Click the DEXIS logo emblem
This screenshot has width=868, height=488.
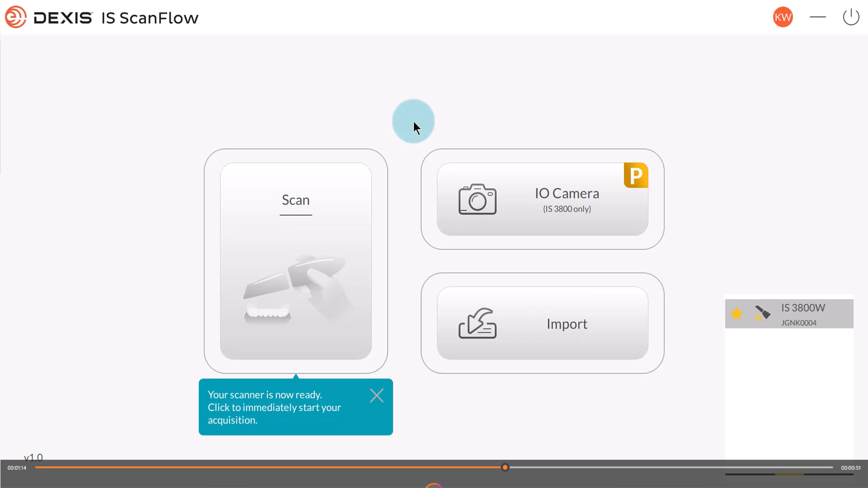[x=15, y=17]
